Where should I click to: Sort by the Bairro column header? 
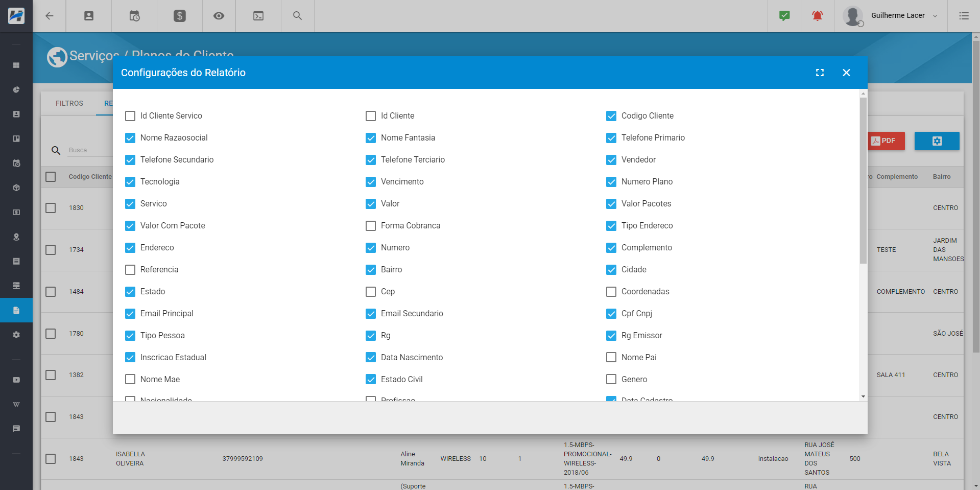pos(942,177)
